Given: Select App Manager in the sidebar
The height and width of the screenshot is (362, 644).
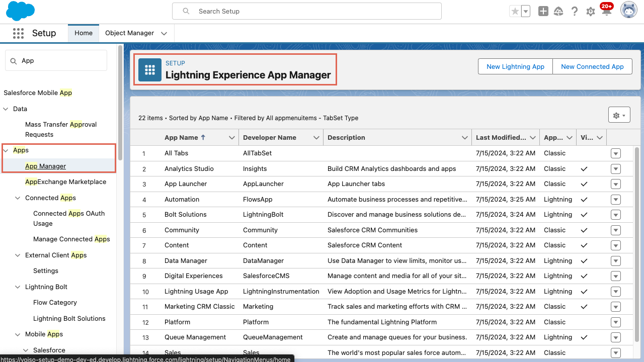Looking at the screenshot, I should click(x=45, y=166).
